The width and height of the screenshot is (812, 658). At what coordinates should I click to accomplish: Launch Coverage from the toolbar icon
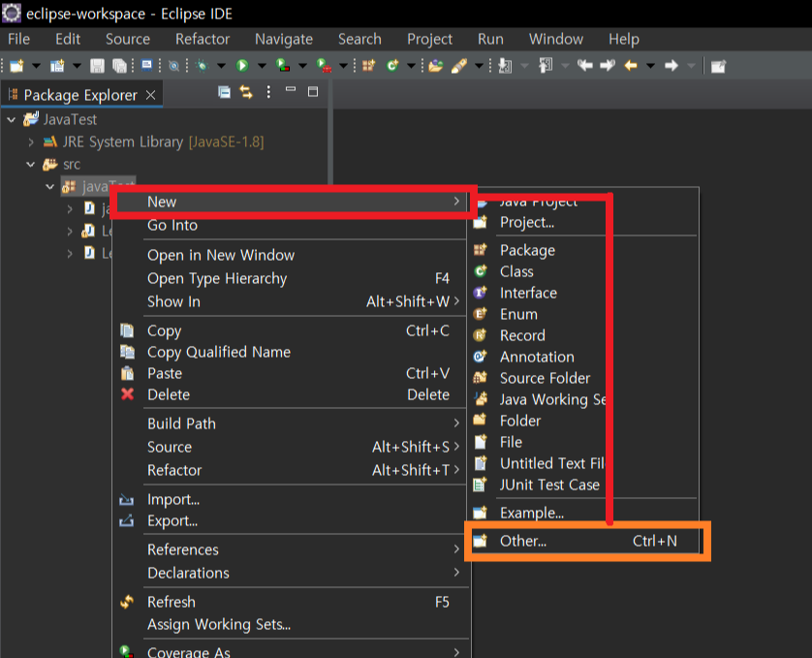(282, 66)
